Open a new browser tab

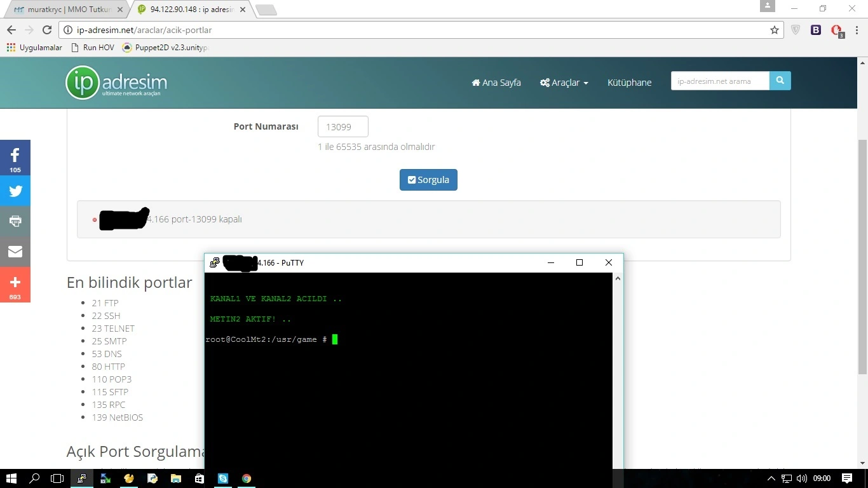(x=266, y=10)
